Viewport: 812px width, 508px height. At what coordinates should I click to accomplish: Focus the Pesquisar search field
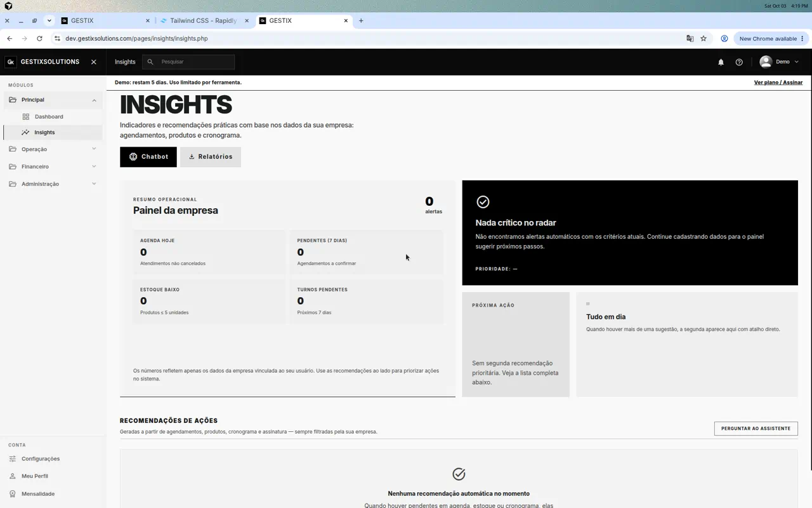188,62
